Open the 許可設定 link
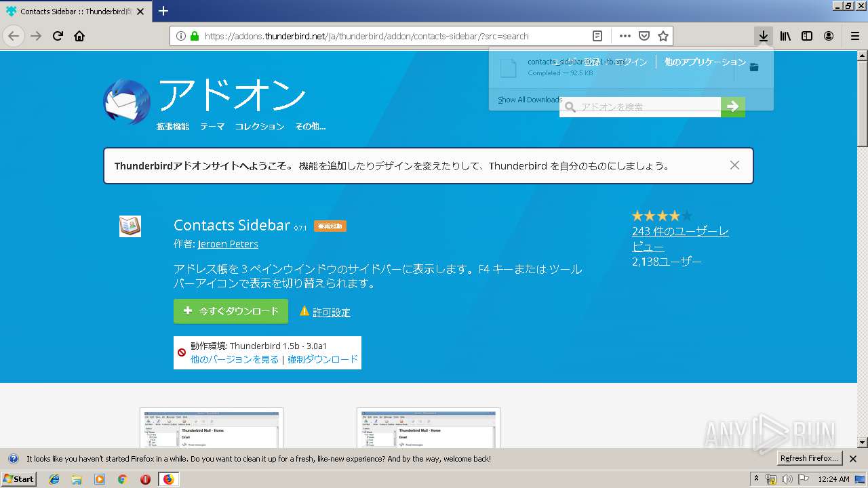The width and height of the screenshot is (868, 488). [332, 312]
